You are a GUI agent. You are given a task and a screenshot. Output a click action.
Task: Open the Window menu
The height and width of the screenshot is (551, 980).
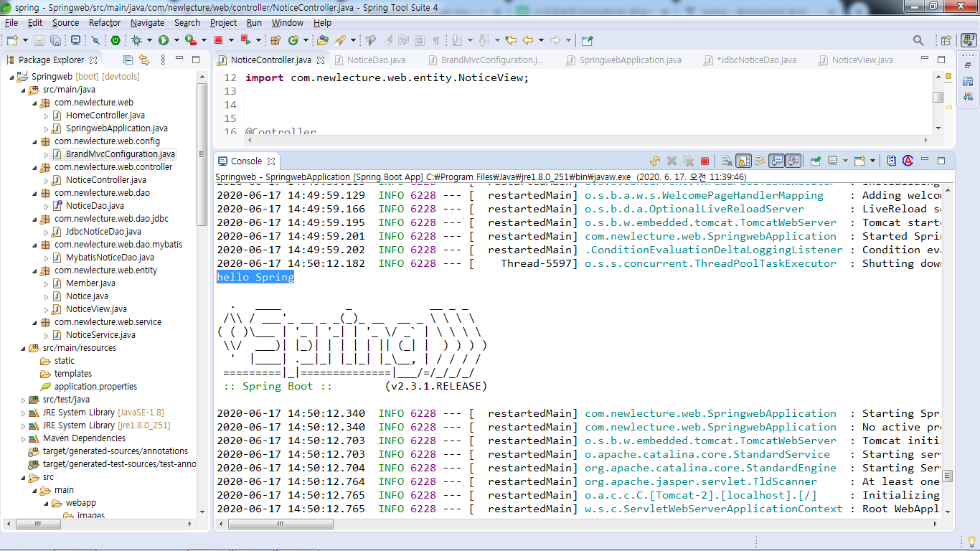tap(287, 23)
